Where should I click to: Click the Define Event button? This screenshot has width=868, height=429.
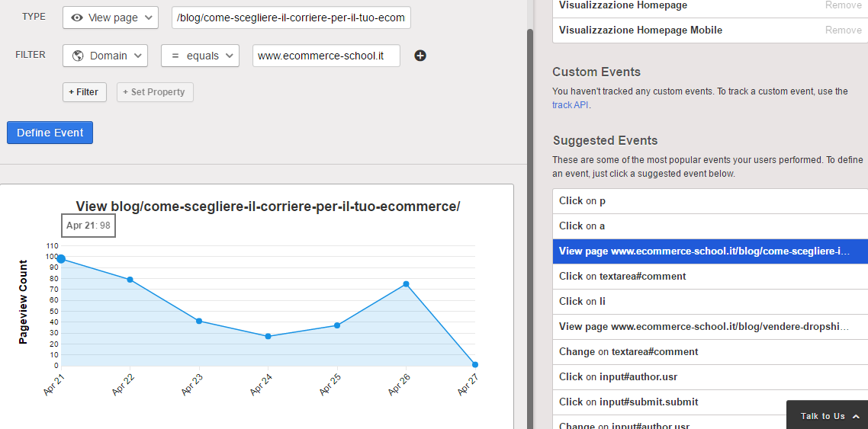coord(50,133)
